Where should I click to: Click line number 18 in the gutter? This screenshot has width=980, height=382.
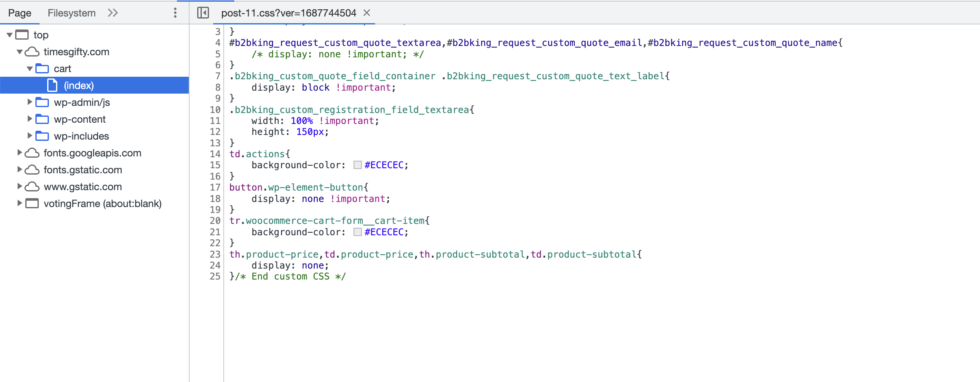pyautogui.click(x=215, y=199)
